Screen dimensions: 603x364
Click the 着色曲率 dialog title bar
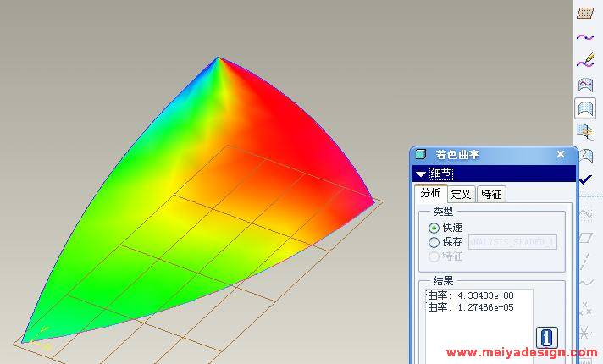point(494,155)
